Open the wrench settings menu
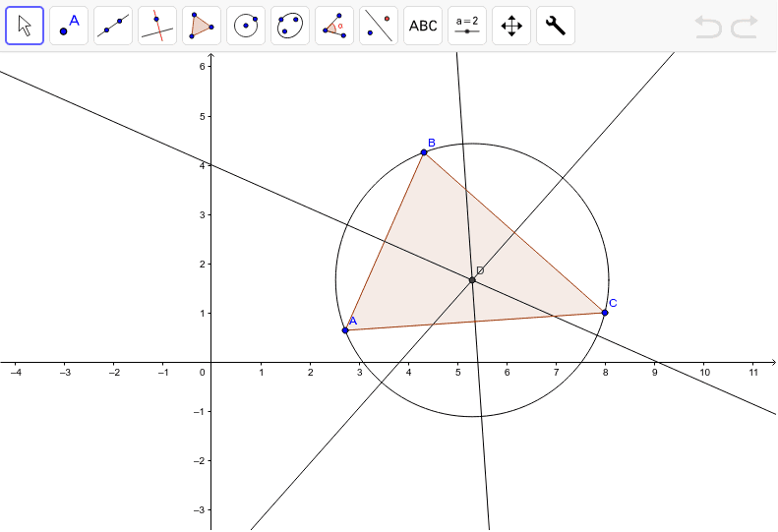This screenshot has height=532, width=778. [556, 26]
